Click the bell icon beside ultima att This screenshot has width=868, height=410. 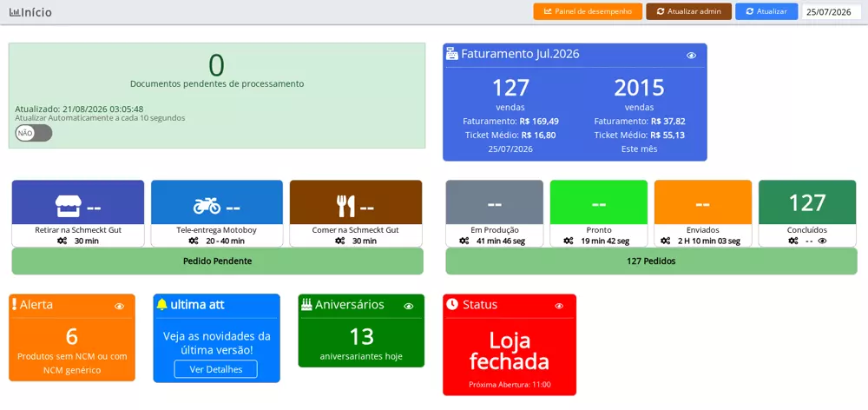tap(161, 304)
